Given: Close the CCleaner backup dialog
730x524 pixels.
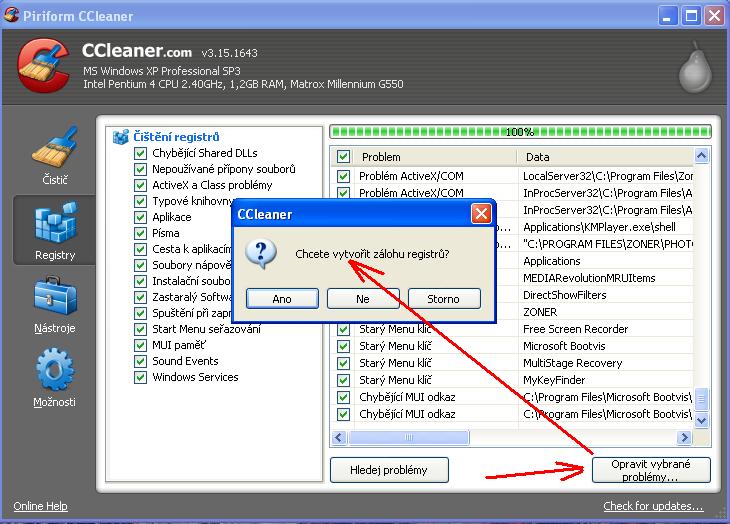Looking at the screenshot, I should tap(481, 214).
